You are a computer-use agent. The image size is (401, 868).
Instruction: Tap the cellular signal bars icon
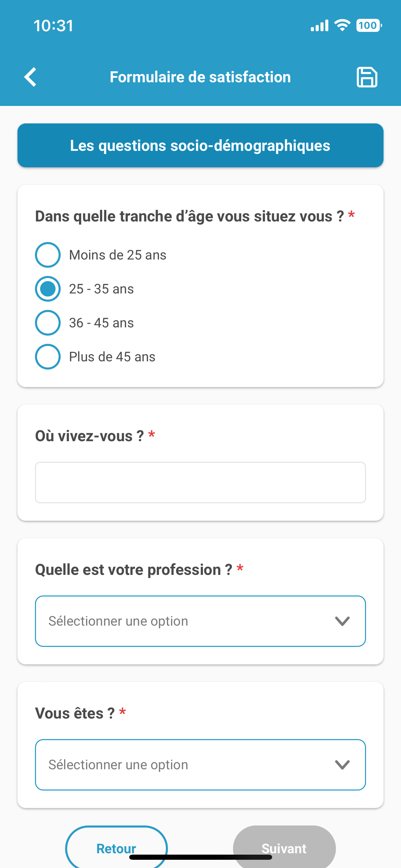click(x=319, y=26)
